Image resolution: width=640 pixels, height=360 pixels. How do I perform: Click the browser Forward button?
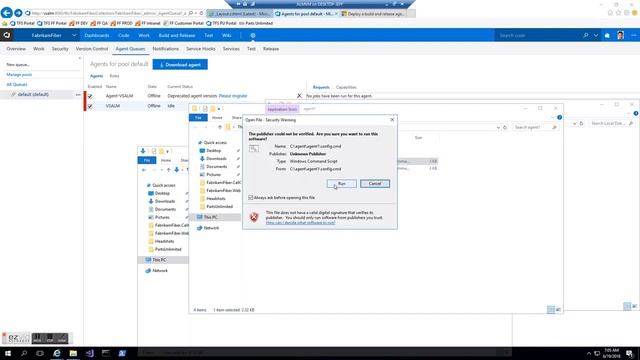click(18, 13)
